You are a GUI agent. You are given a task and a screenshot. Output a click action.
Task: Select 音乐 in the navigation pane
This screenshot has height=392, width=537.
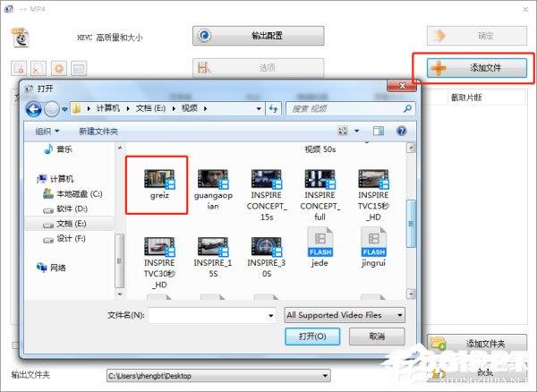tap(58, 149)
